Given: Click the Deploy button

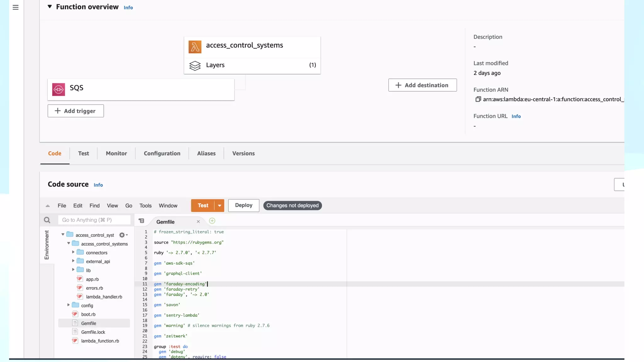Looking at the screenshot, I should 243,205.
